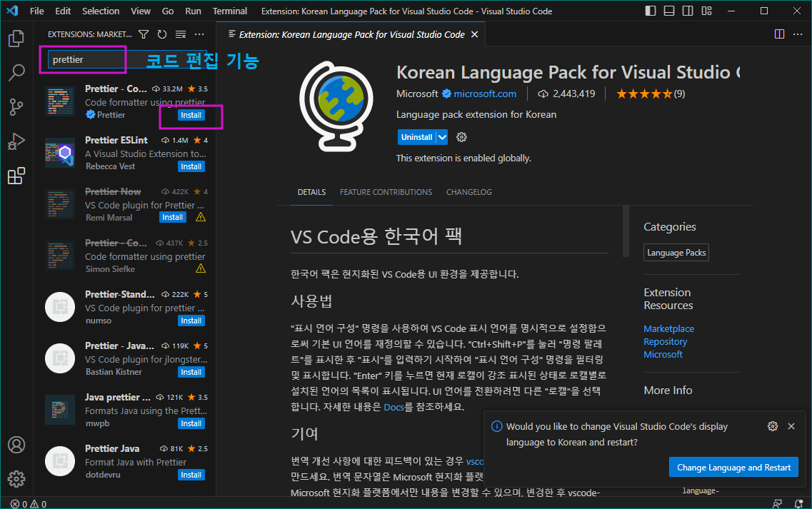Install Java prettier by mwpb

[x=191, y=423]
